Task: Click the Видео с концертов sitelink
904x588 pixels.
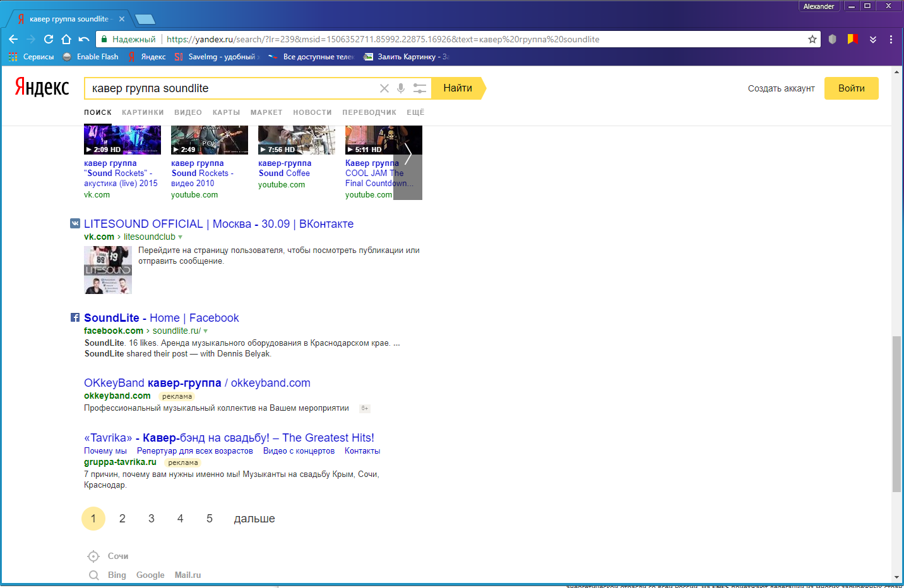Action: point(299,451)
